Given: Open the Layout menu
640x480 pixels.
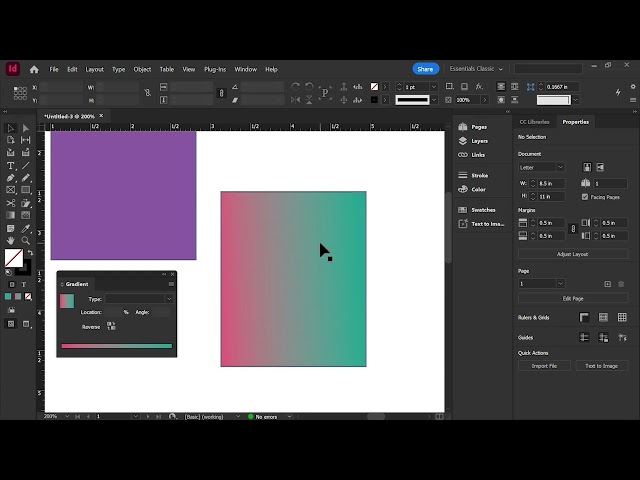Looking at the screenshot, I should tap(94, 69).
